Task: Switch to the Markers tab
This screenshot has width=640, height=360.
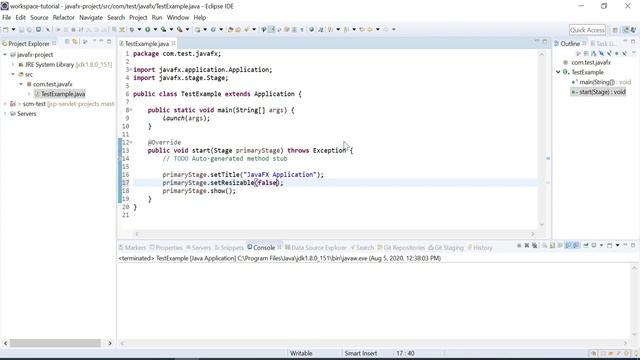Action: pos(132,247)
